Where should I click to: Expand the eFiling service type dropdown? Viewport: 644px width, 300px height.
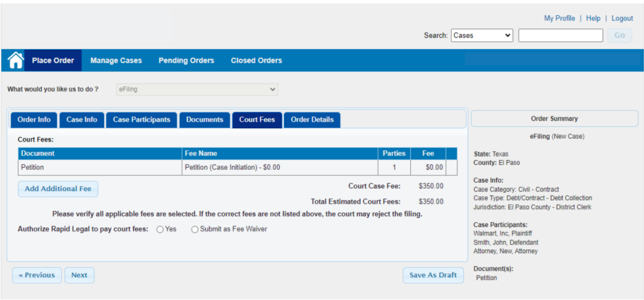pos(197,90)
